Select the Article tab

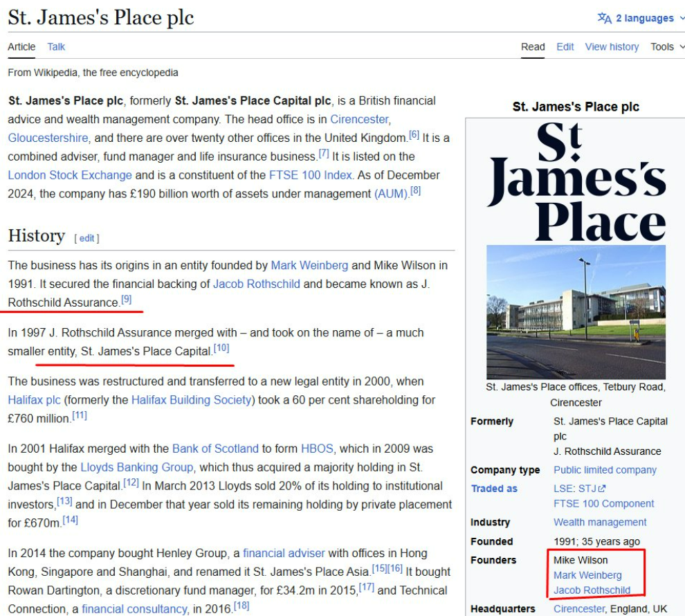21,46
